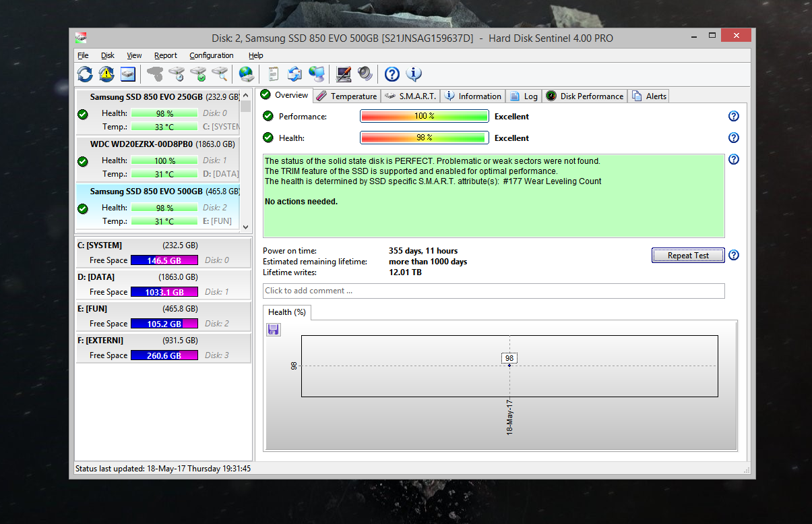This screenshot has height=524, width=812.
Task: Open the View menu
Action: pos(134,55)
